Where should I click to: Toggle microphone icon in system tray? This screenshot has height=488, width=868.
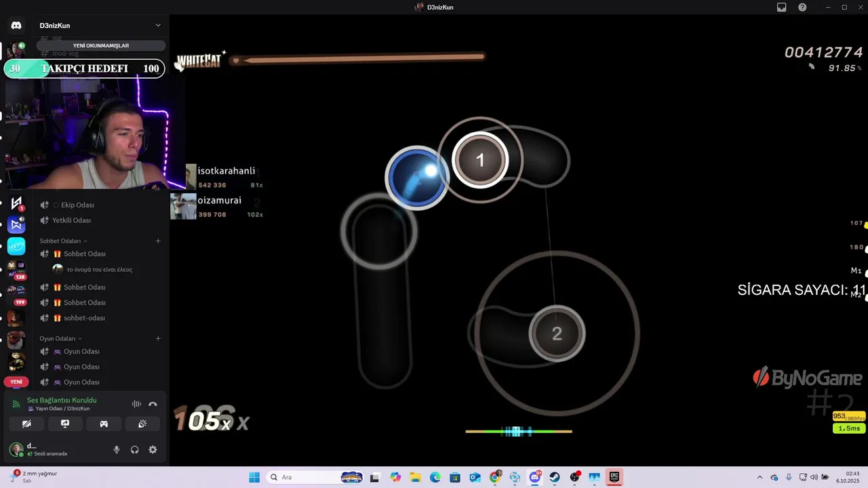789,477
